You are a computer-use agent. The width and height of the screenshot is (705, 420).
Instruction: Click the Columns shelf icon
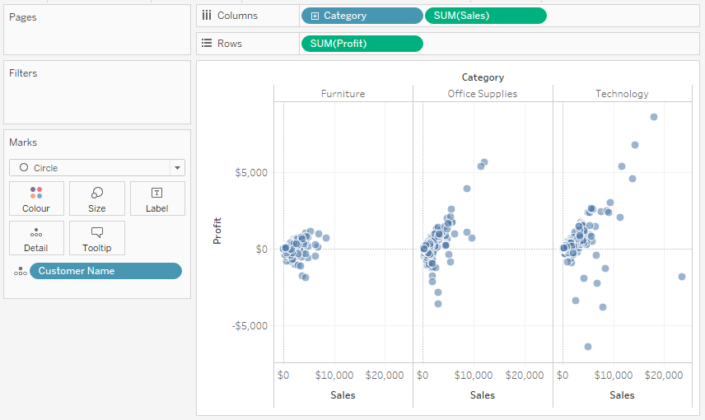[206, 15]
